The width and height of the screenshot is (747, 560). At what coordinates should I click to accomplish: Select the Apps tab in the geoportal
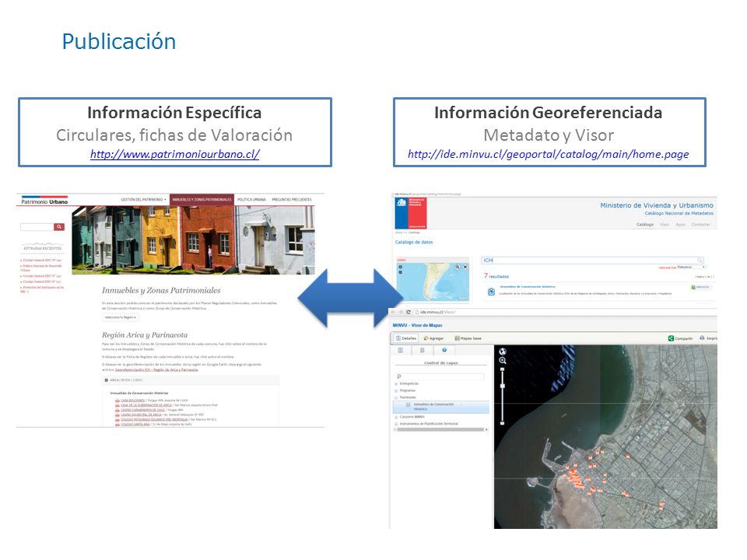pos(680,224)
